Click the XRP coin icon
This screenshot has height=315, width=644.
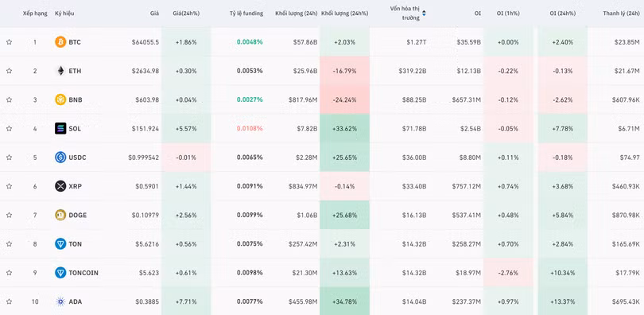60,186
